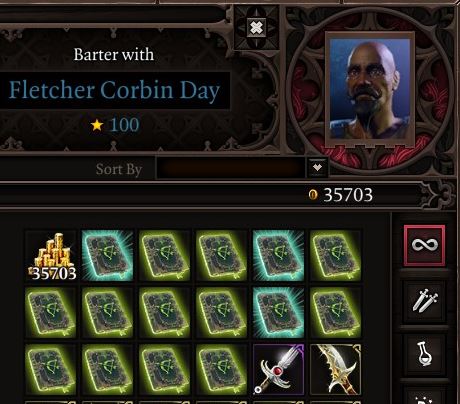Screen dimensions: 460x404
Task: Click the infinity all-items filter icon
Action: pos(424,246)
